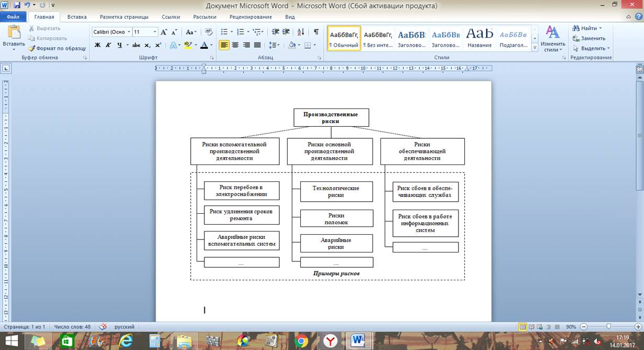Click the Google Chrome icon in the taskbar
This screenshot has width=644, height=350.
tap(301, 341)
